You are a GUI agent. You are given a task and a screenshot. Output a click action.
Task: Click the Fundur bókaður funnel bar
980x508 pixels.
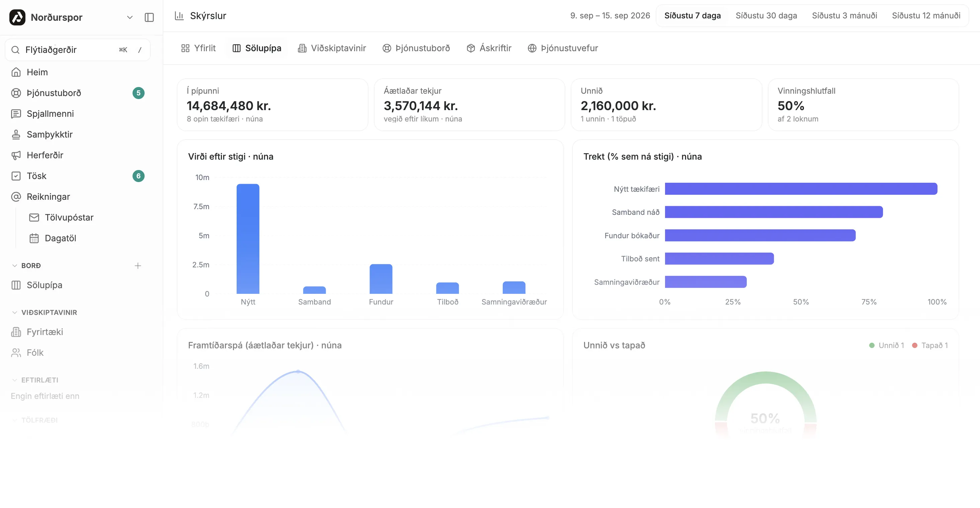(x=760, y=235)
